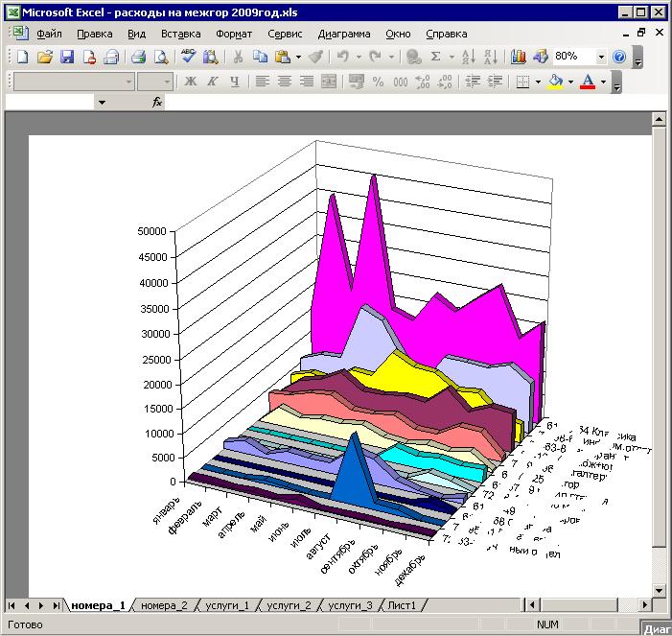Click the Insert Hyperlink globe icon
This screenshot has width=672, height=636.
413,57
